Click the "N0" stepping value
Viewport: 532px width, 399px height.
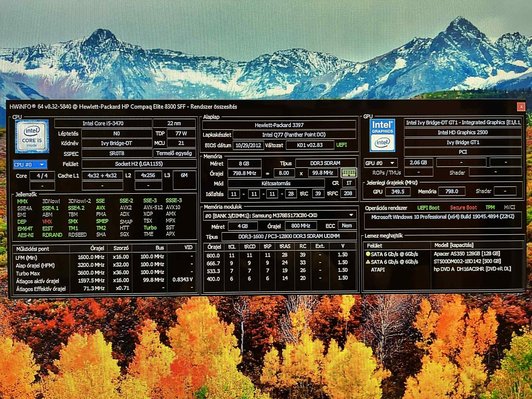(116, 134)
